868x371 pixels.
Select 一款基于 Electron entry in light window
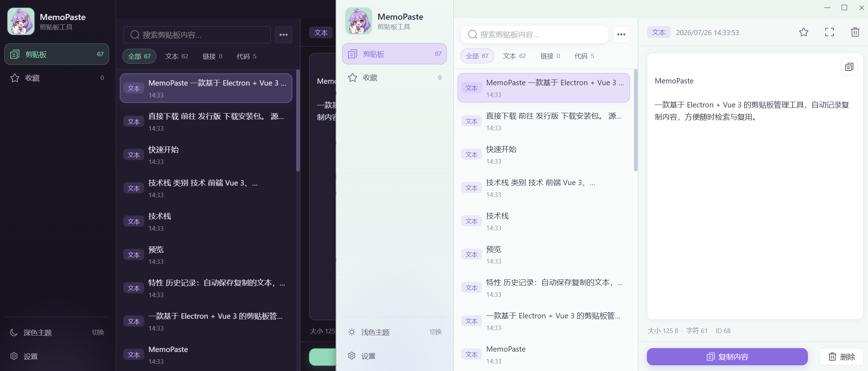(544, 321)
